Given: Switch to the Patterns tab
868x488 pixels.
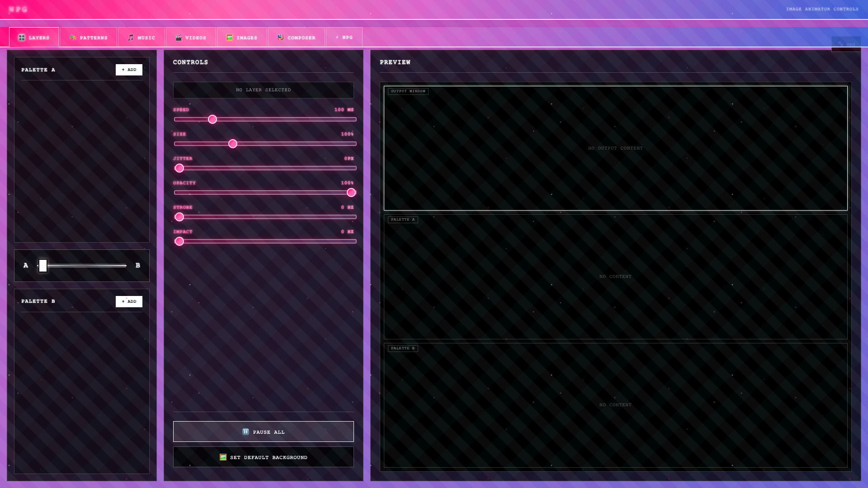Looking at the screenshot, I should coord(89,38).
